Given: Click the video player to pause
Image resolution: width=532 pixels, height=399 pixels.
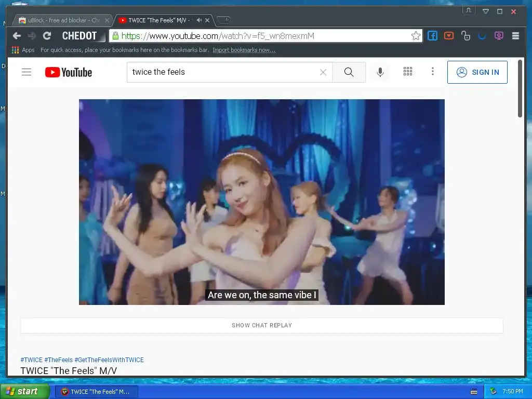Looking at the screenshot, I should point(262,202).
